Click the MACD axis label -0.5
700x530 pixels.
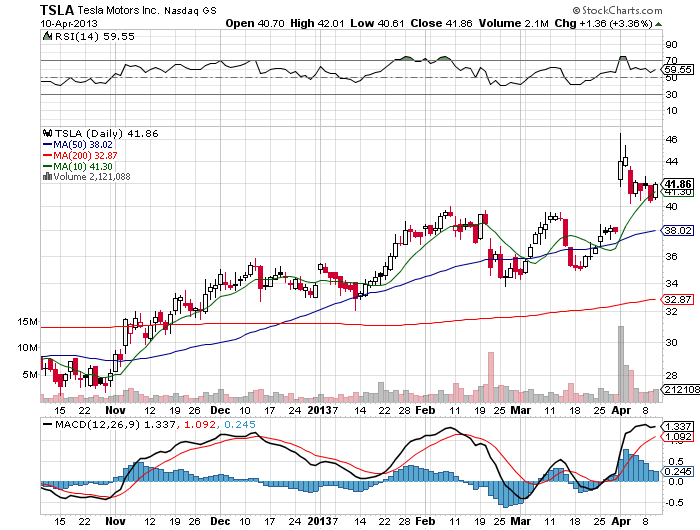pyautogui.click(x=673, y=503)
